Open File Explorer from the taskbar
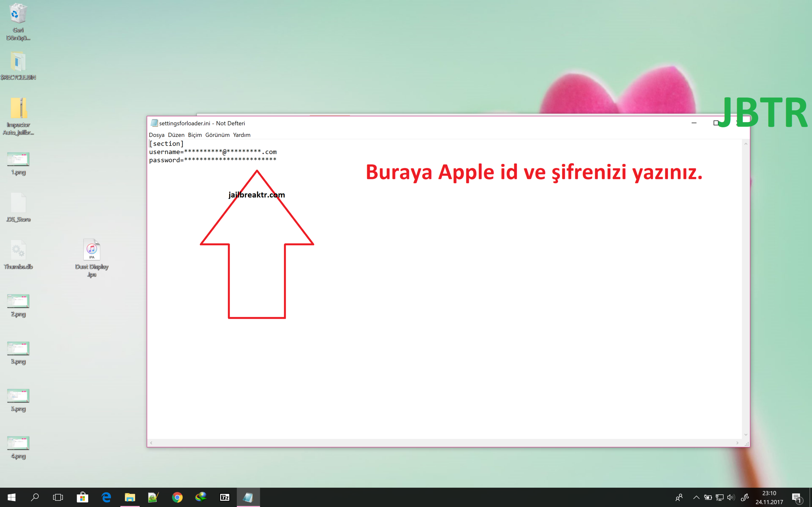 click(x=130, y=497)
